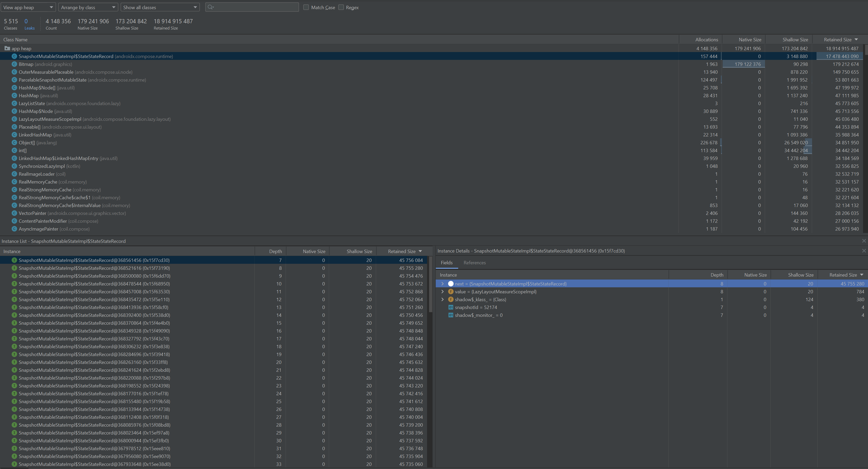The width and height of the screenshot is (868, 469).
Task: Click the search magnifier icon
Action: coord(210,7)
